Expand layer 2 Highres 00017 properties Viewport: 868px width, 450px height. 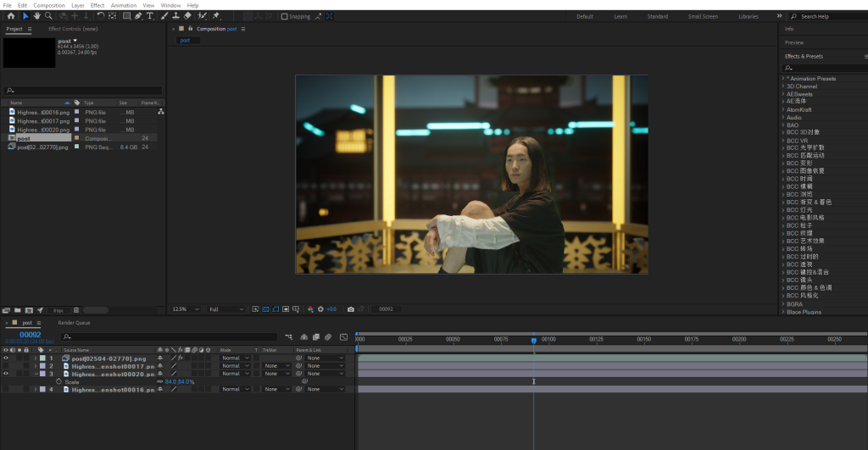click(36, 366)
